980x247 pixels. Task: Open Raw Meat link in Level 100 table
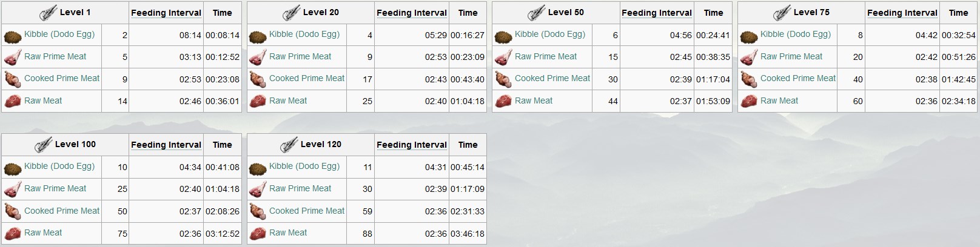tap(43, 232)
